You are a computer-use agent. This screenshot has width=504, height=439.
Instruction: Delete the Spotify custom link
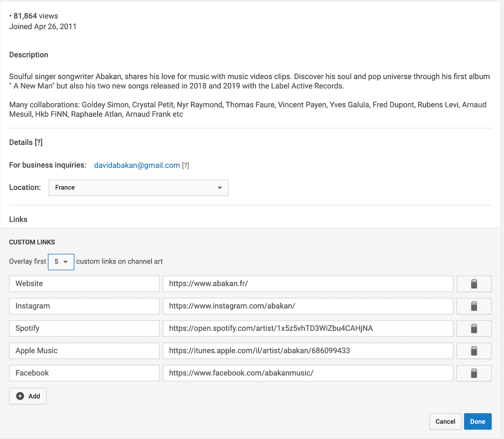pos(474,328)
